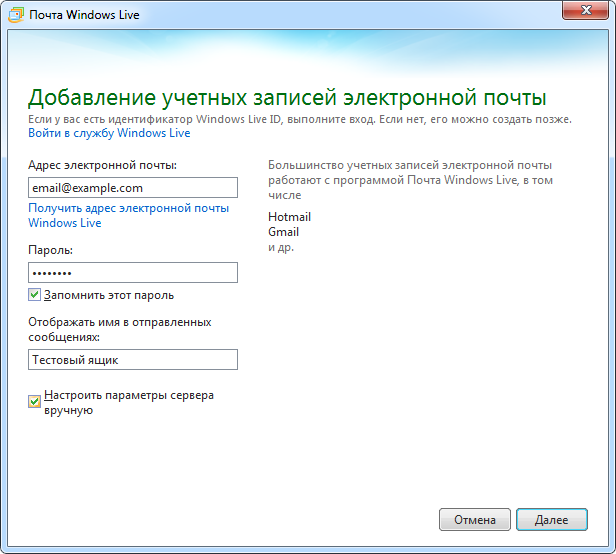
Task: Click the Windows Live Mail title bar icon
Action: (x=16, y=15)
